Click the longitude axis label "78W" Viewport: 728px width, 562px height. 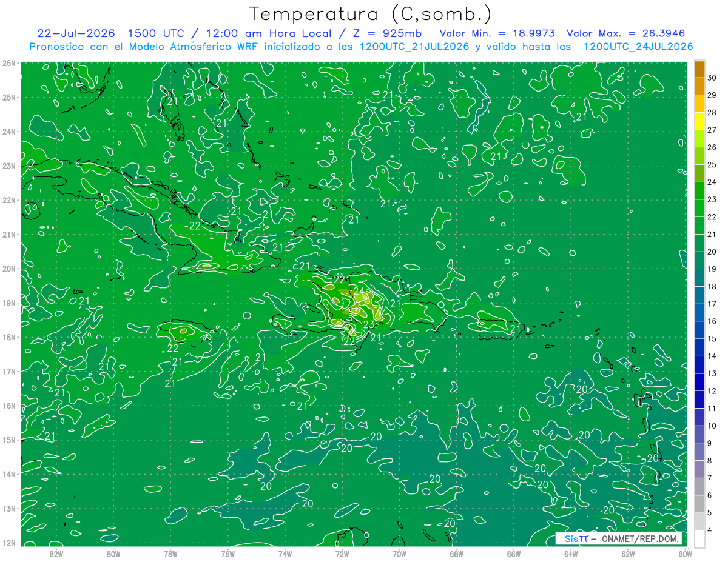(x=170, y=554)
